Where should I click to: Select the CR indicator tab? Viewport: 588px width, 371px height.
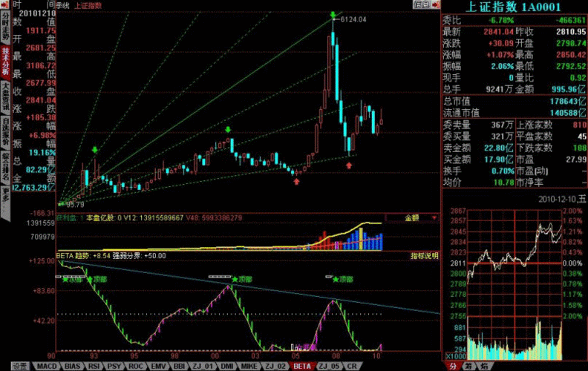[351, 366]
